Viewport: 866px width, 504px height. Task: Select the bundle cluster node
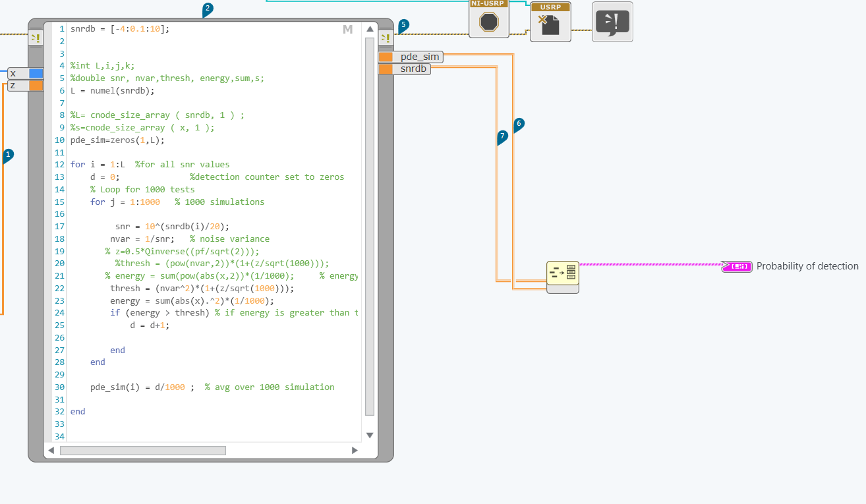point(563,277)
